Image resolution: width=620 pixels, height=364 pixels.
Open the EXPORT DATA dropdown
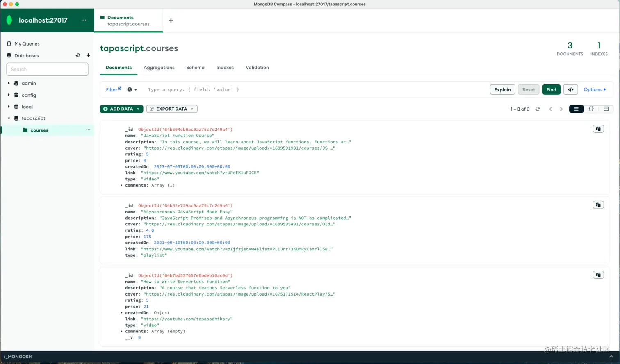[x=172, y=109]
